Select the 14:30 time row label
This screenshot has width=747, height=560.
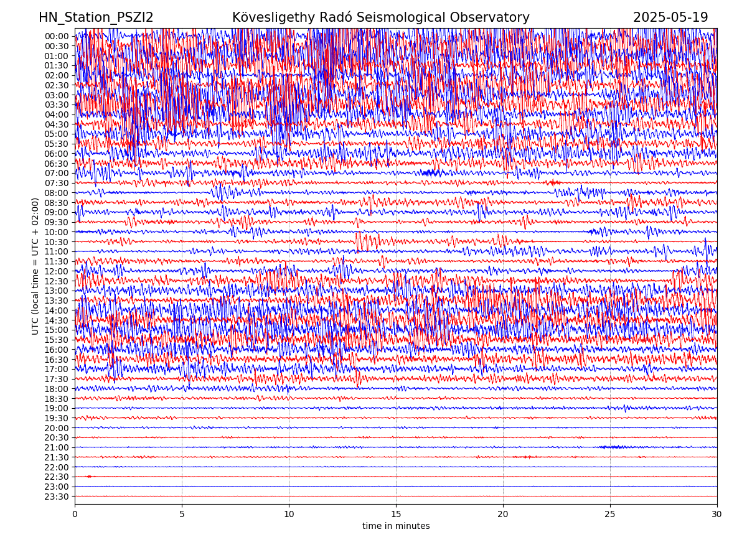(x=56, y=320)
